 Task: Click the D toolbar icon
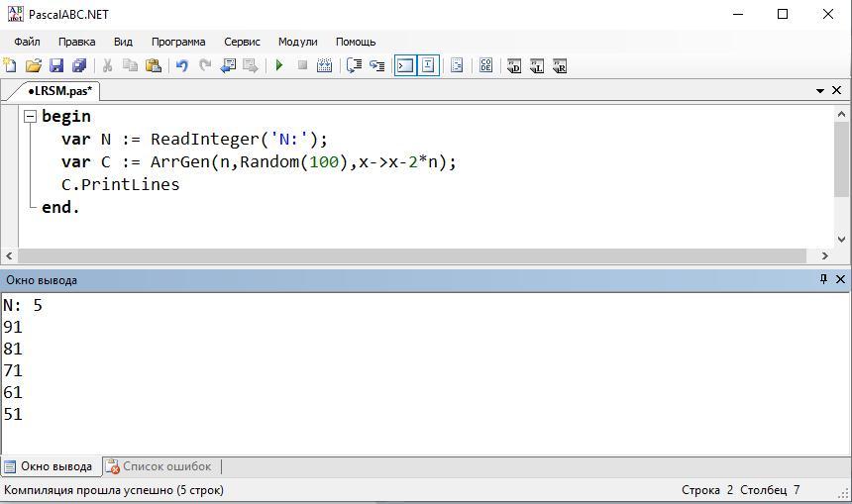(514, 65)
